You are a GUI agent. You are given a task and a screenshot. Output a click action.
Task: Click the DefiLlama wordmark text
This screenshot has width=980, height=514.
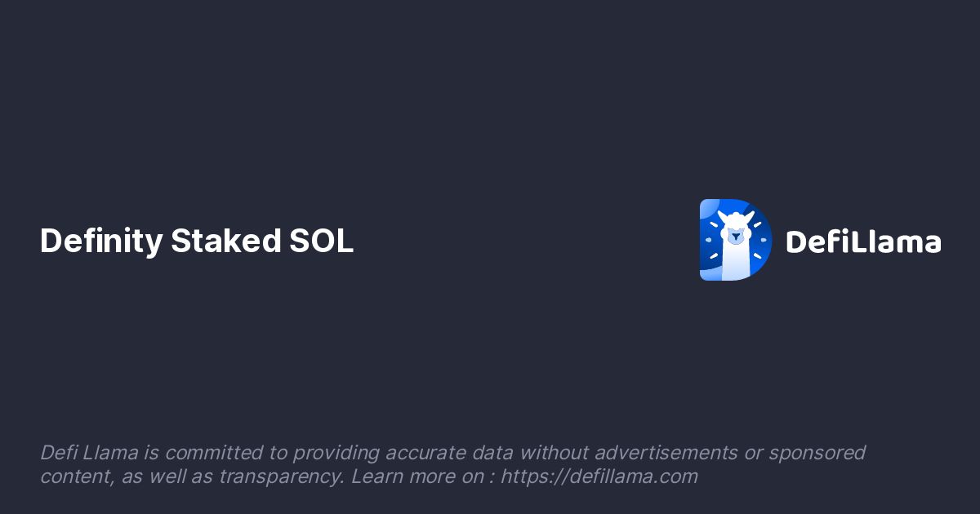[863, 242]
